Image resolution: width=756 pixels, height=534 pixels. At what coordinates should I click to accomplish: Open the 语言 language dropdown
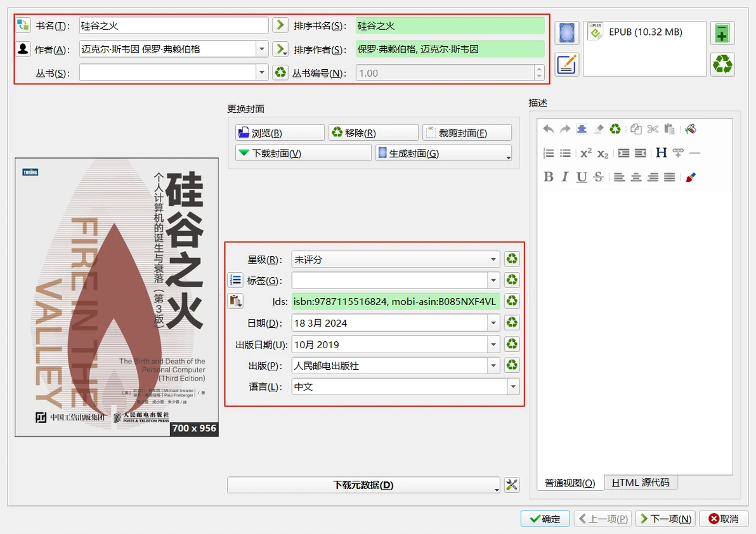(514, 386)
